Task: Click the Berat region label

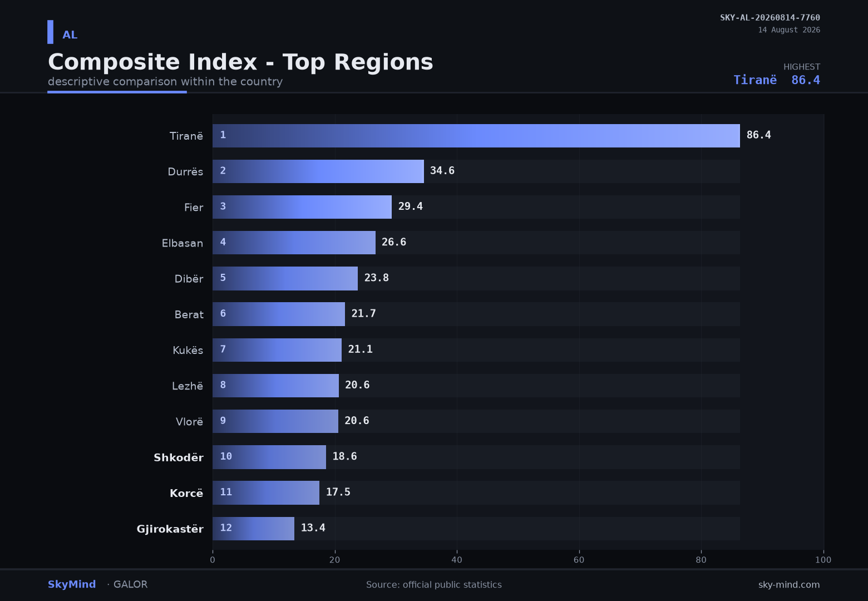Action: (189, 314)
